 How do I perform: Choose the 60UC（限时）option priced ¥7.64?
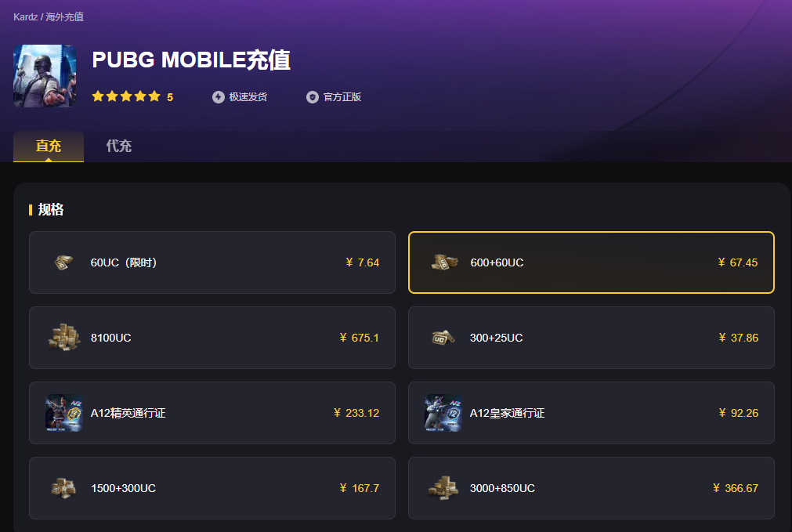pyautogui.click(x=212, y=262)
